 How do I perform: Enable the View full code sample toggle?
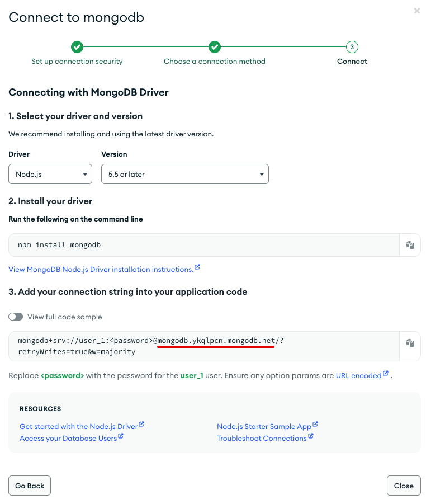[16, 316]
